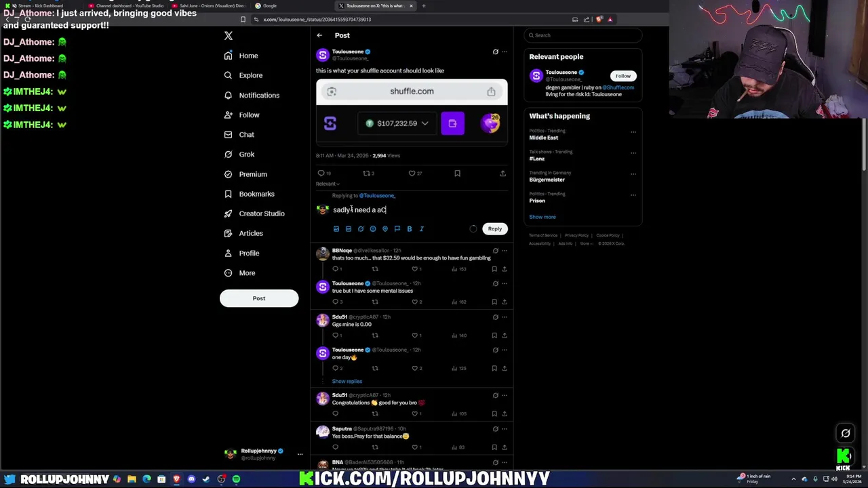This screenshot has height=488, width=868.
Task: Toggle italic formatting in reply
Action: pos(422,229)
